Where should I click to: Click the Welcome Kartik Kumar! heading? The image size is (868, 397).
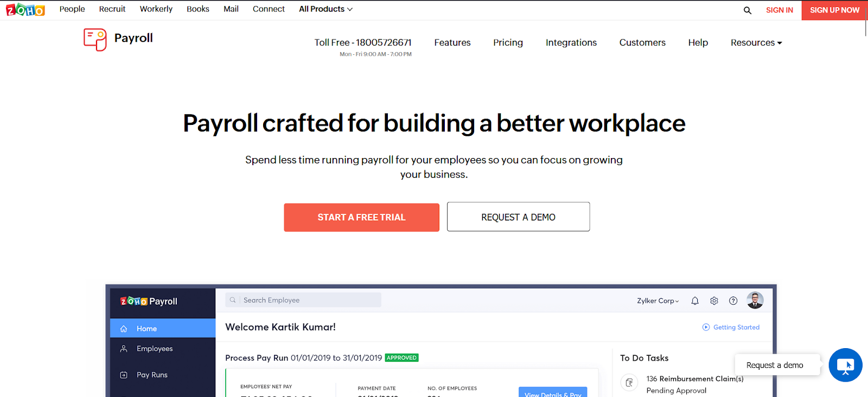[280, 327]
